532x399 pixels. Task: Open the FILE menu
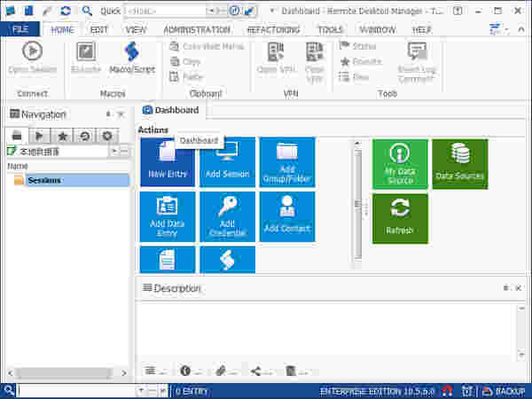20,29
